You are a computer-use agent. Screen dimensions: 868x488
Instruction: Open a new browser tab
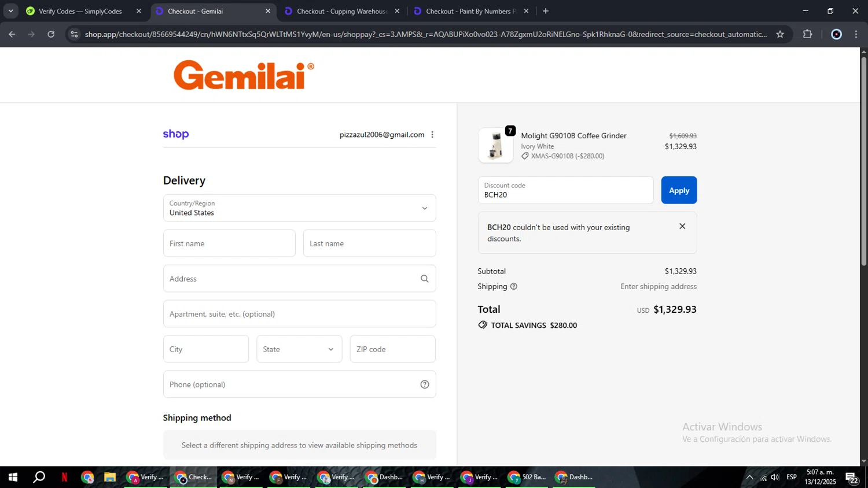(546, 11)
